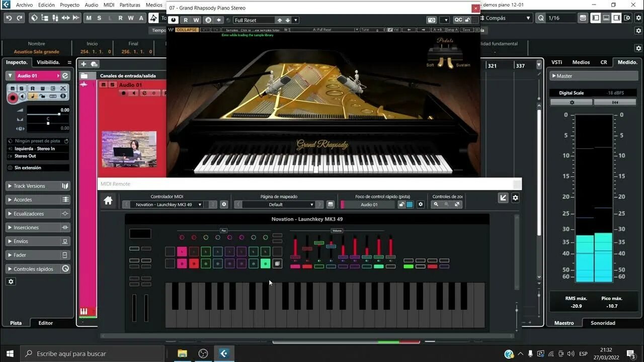
Task: Mute the Audio 01 track in track list
Action: pyautogui.click(x=104, y=84)
